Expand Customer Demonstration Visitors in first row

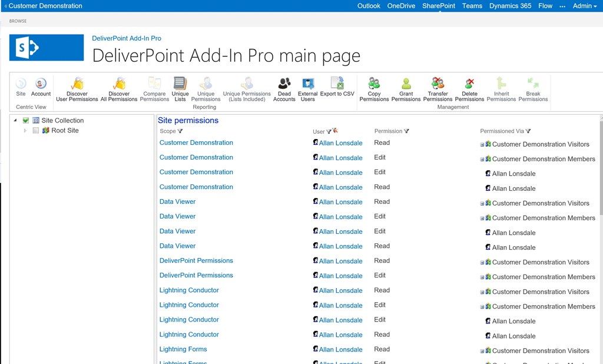pos(482,145)
